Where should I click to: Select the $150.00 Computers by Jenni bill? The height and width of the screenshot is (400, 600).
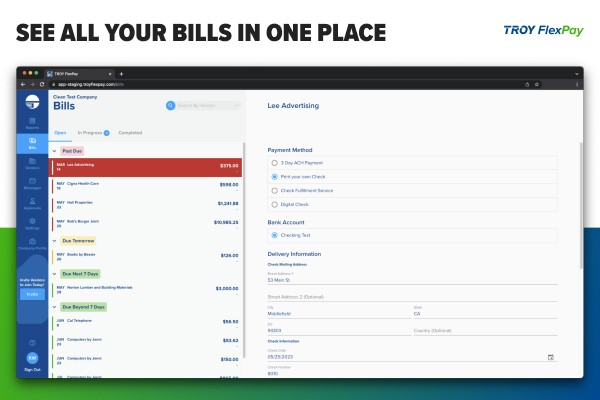tap(145, 361)
